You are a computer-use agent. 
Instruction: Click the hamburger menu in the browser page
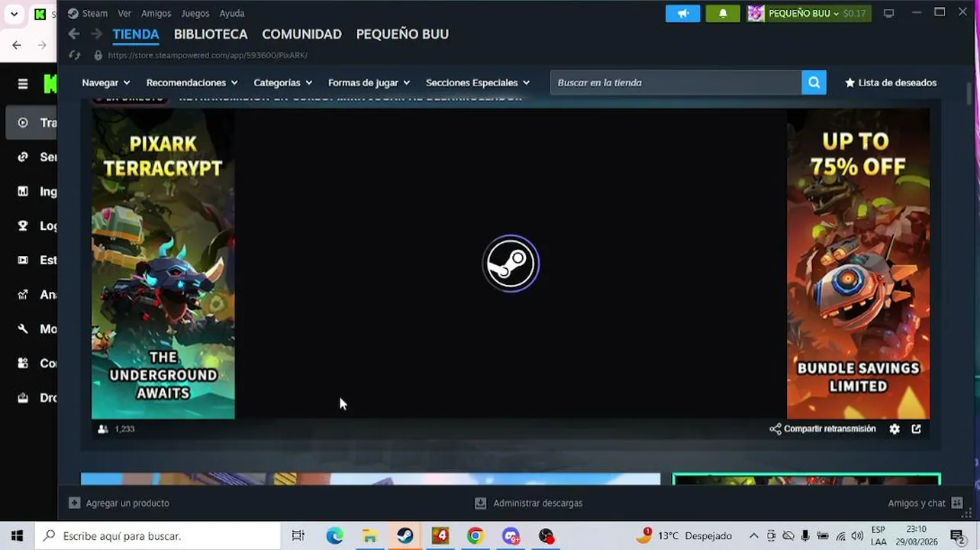coord(23,84)
